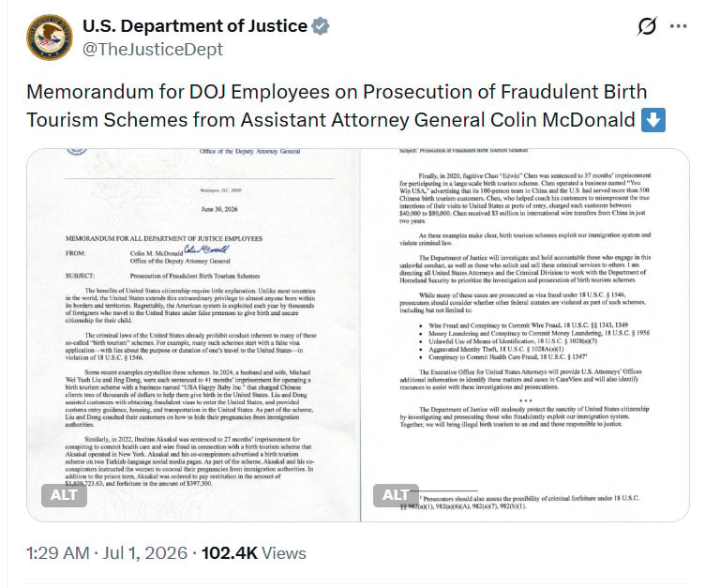Click the tweet text about Birth Tourism Schemes
The image size is (705, 588).
pos(337,106)
